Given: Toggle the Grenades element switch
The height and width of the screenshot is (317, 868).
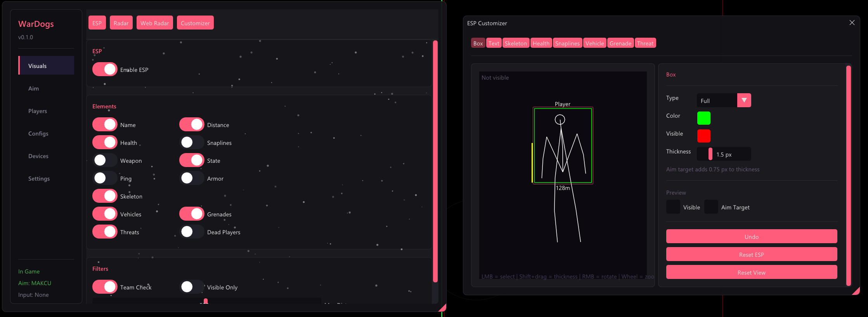Looking at the screenshot, I should [x=192, y=214].
